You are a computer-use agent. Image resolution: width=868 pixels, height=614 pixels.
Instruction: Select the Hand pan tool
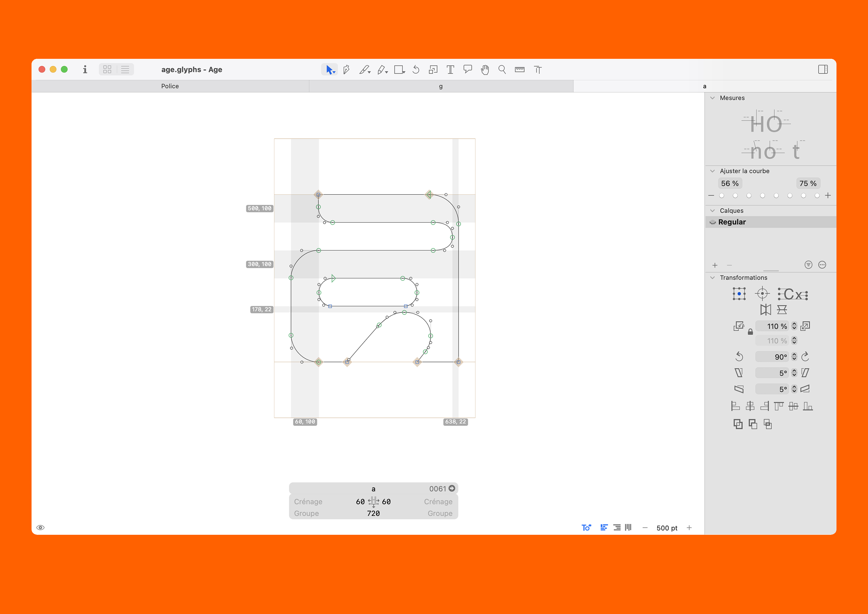[x=485, y=70]
